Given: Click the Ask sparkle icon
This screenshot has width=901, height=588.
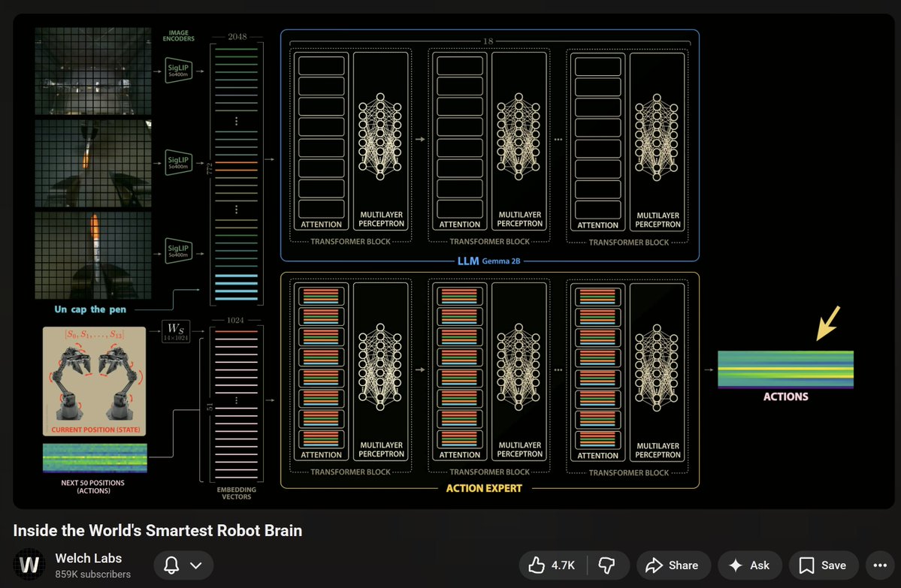Looking at the screenshot, I should click(736, 565).
